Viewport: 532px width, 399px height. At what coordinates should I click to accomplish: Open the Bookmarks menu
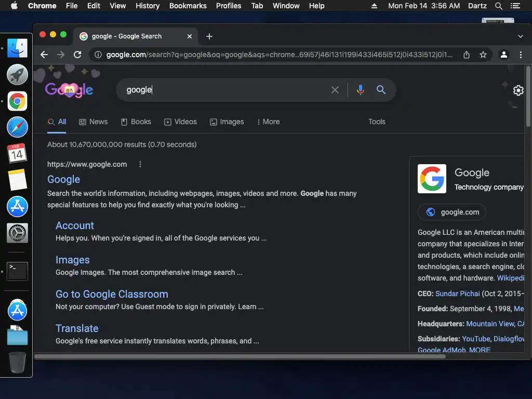coord(188,6)
